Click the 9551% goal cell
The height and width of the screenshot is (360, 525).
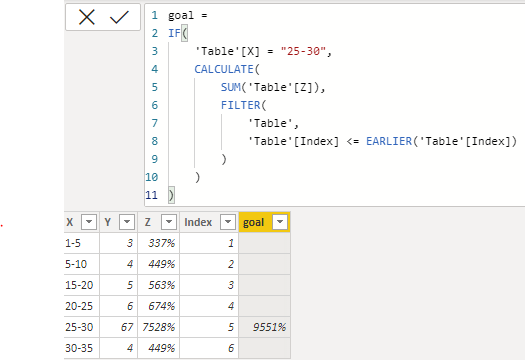(264, 327)
